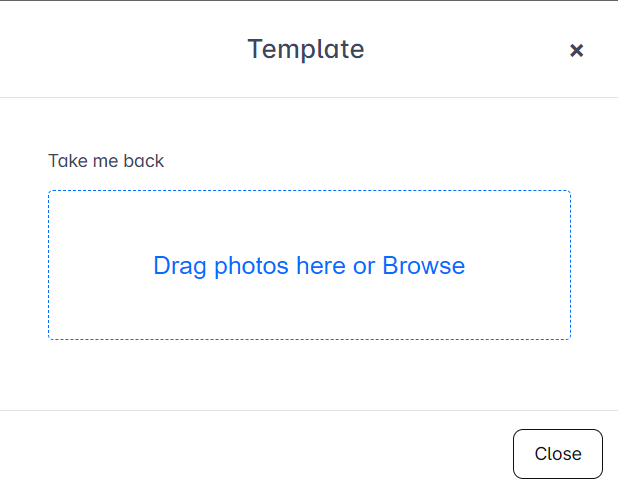Viewport: 618px width, 491px height.
Task: Hit the outlined Close button
Action: pos(557,454)
